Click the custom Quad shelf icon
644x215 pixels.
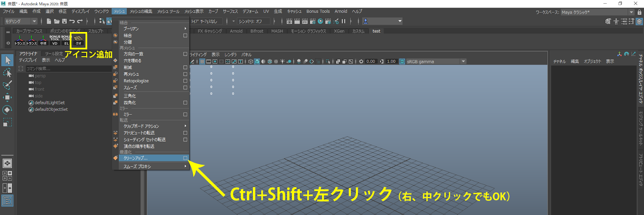click(78, 40)
